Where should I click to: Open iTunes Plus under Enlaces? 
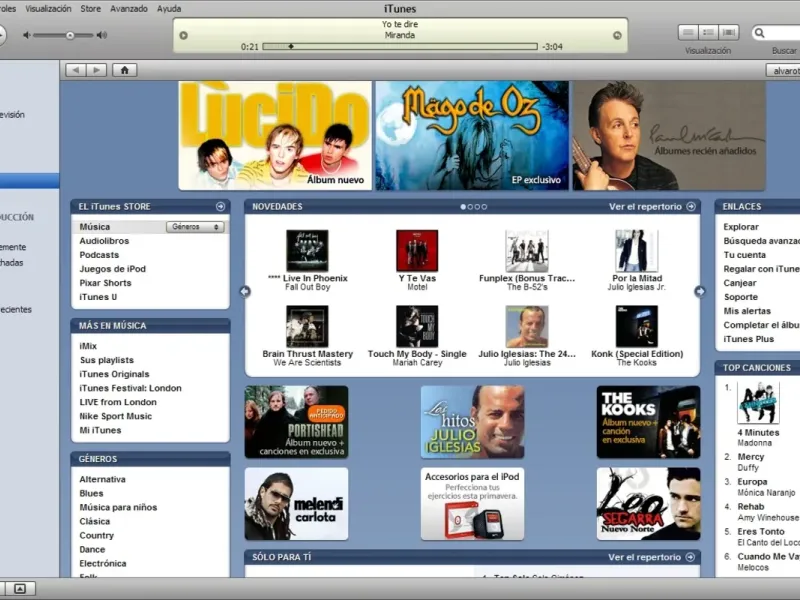748,339
